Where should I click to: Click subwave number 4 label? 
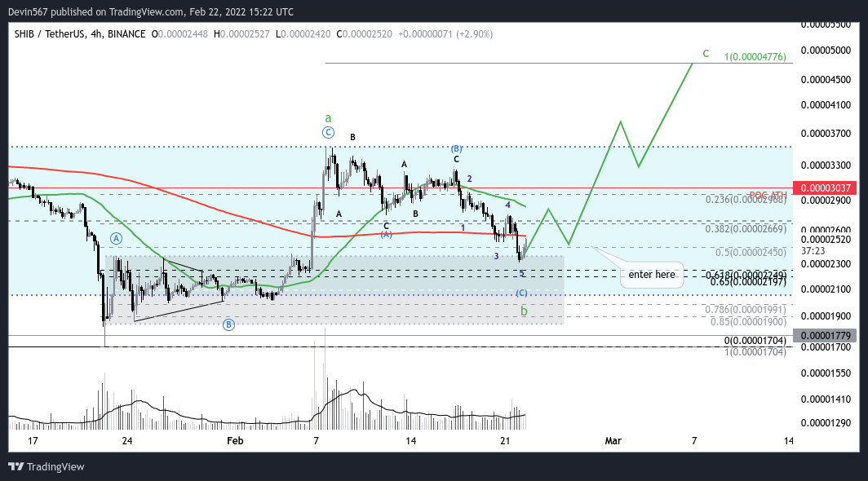(507, 205)
